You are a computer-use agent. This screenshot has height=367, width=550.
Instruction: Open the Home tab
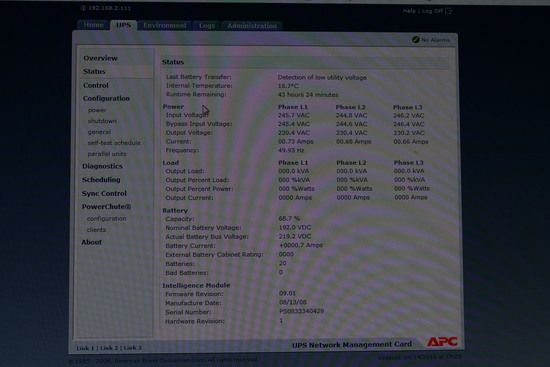[93, 25]
